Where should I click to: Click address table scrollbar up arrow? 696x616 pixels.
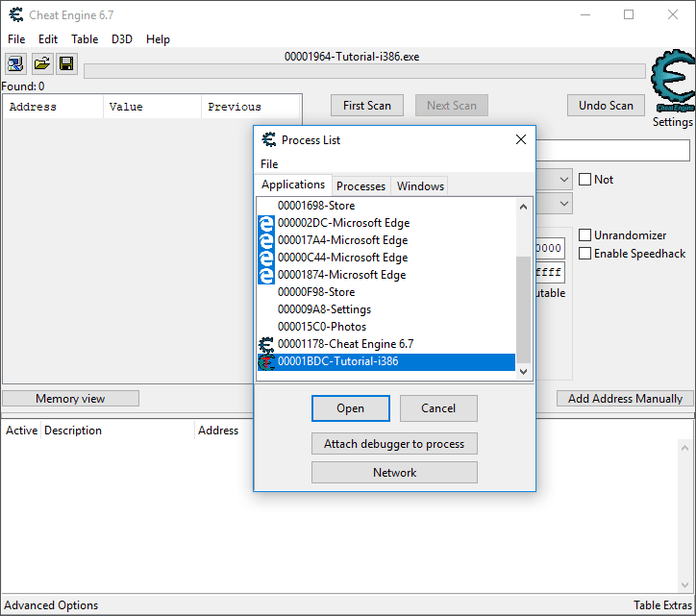coord(684,448)
